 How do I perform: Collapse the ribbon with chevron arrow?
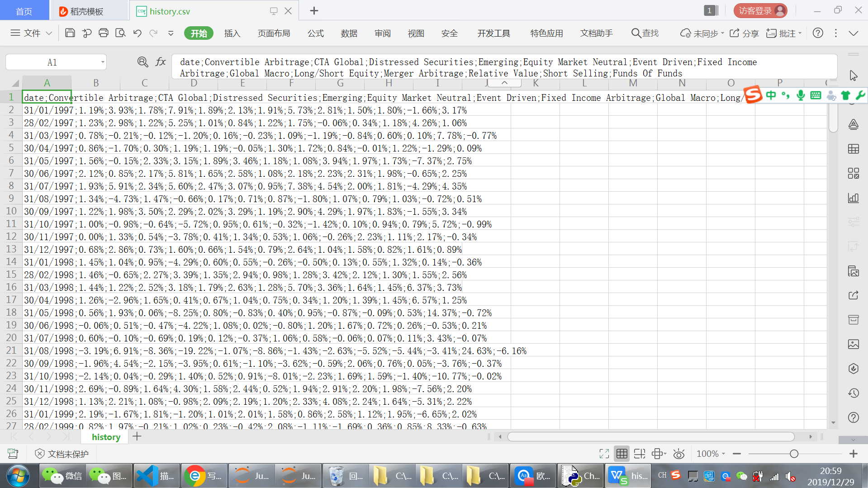point(854,33)
